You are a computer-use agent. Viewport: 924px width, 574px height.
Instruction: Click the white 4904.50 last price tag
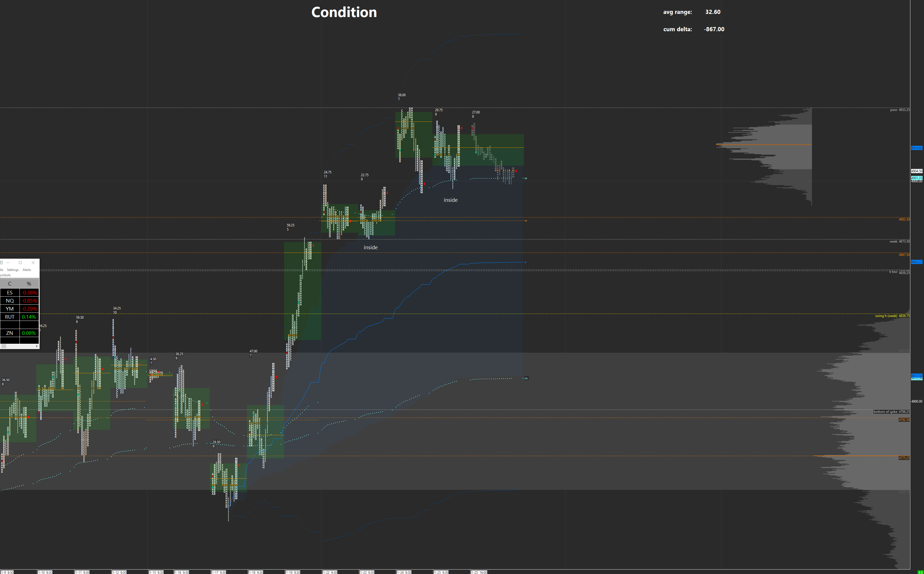917,171
